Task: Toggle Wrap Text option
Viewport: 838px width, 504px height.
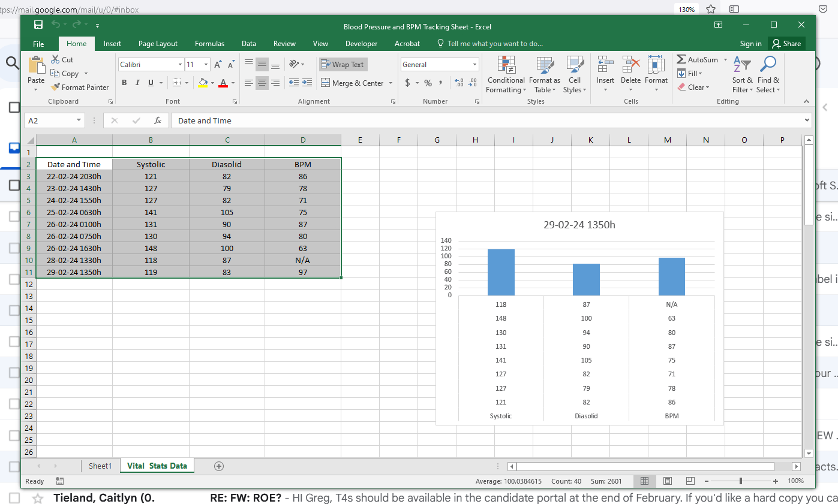Action: (343, 64)
